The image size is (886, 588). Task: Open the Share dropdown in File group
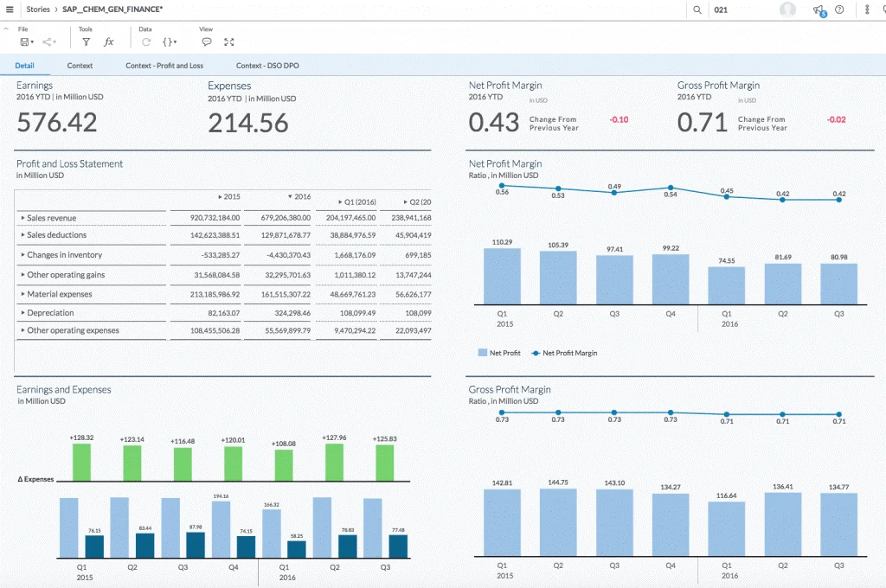(48, 42)
